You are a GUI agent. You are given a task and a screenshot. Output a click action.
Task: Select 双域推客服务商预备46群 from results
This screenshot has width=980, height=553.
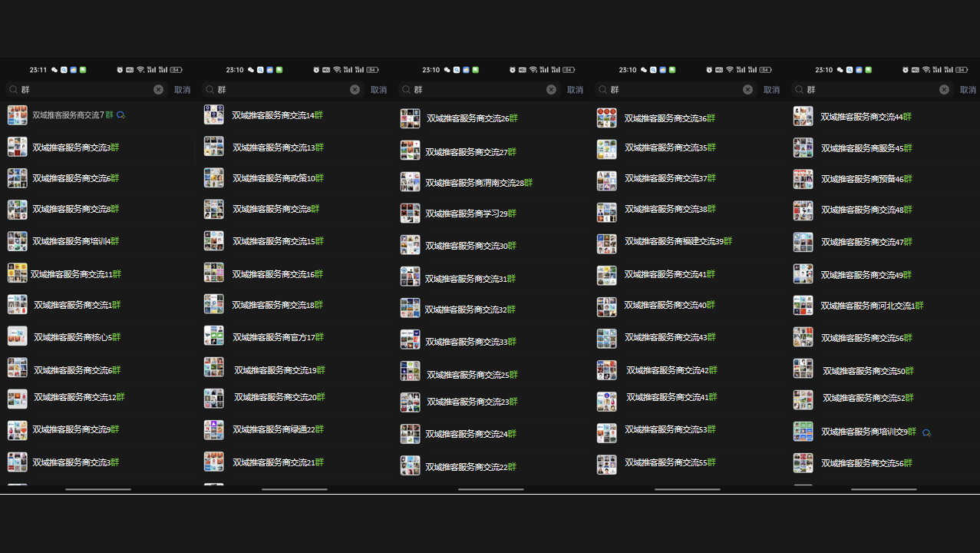[866, 179]
